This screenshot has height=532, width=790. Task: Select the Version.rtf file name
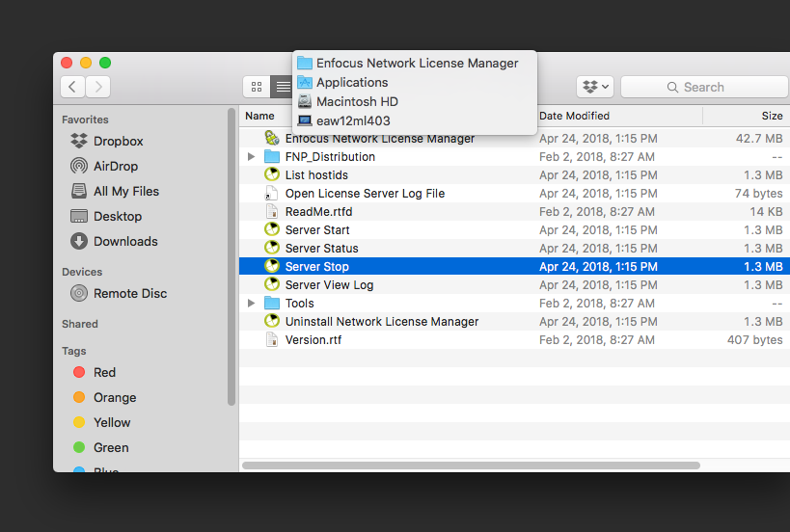[313, 340]
